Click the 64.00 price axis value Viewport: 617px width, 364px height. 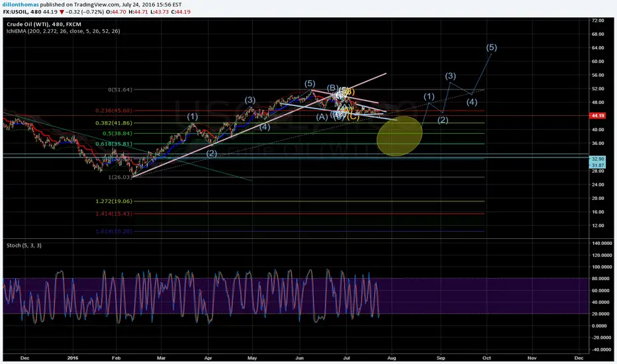point(598,48)
